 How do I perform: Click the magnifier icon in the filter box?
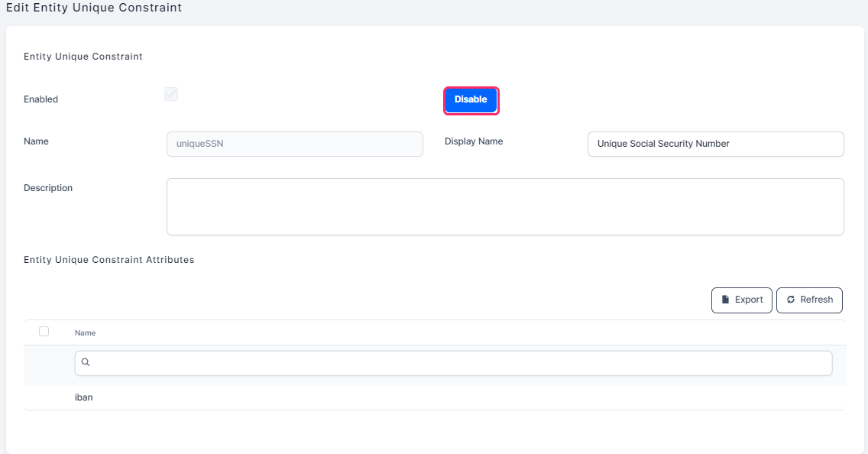[x=86, y=363]
